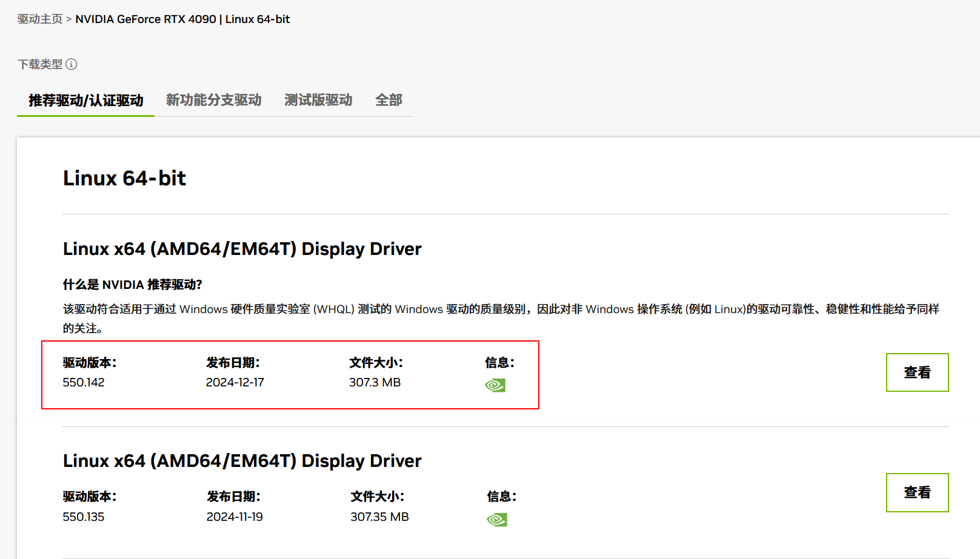Switch to the 新功能分支驱动 tab
Viewport: 980px width, 559px height.
click(214, 100)
